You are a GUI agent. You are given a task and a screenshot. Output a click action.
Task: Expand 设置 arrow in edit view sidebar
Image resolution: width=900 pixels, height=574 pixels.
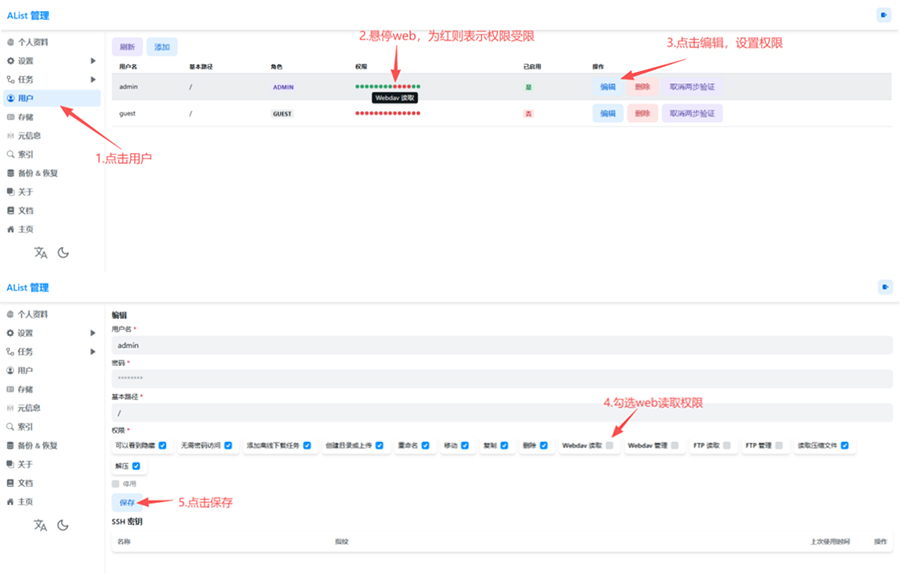93,333
